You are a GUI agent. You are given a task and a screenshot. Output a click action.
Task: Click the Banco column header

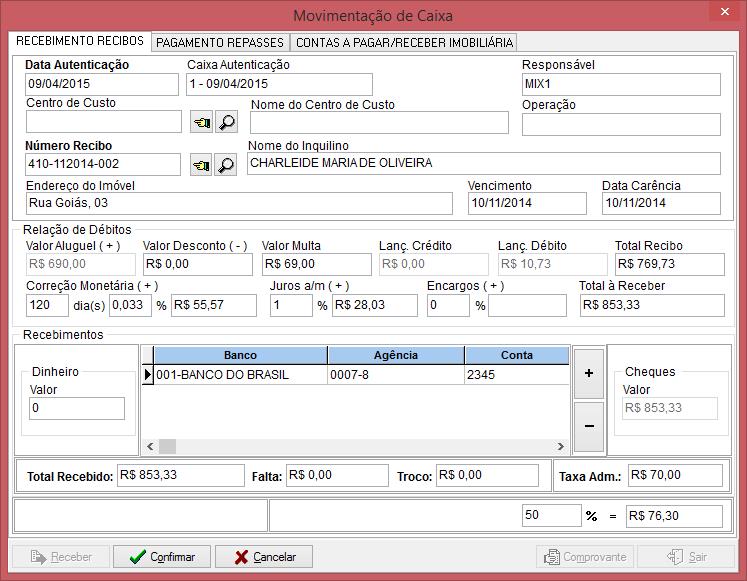[240, 355]
